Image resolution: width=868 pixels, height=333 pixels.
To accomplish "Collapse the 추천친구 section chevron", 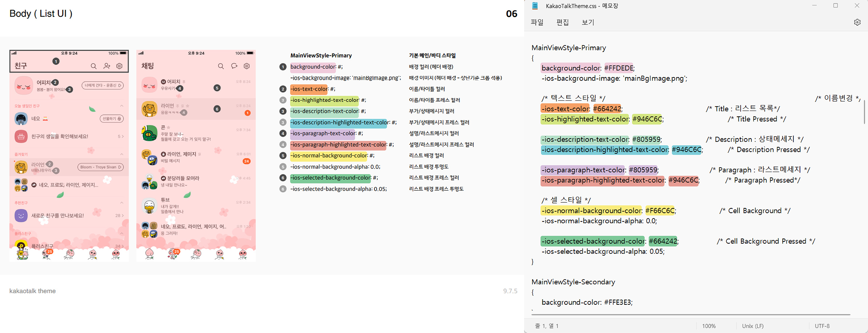I will pyautogui.click(x=122, y=203).
